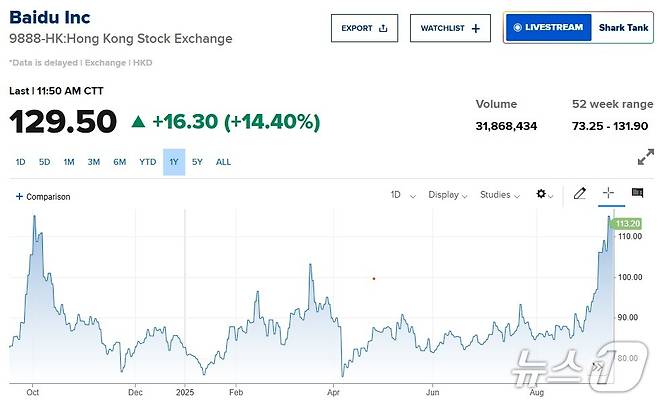Open the 1D interval dropdown
The image size is (658, 402).
pyautogui.click(x=402, y=195)
